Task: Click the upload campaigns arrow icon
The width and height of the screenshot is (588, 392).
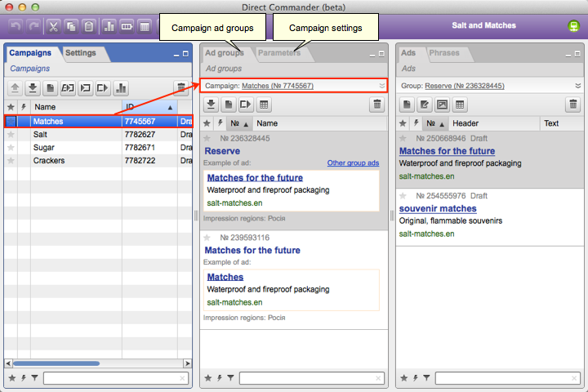Action: tap(15, 88)
